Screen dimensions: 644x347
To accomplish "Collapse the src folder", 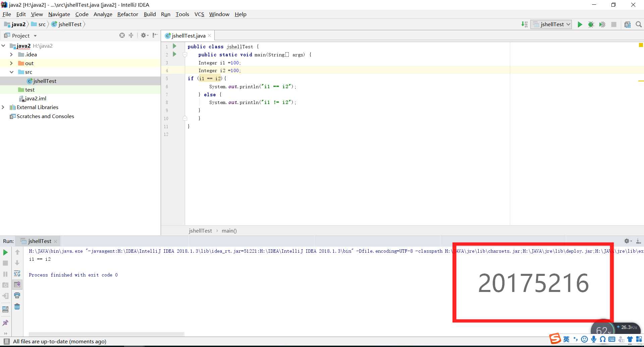I will pos(11,72).
